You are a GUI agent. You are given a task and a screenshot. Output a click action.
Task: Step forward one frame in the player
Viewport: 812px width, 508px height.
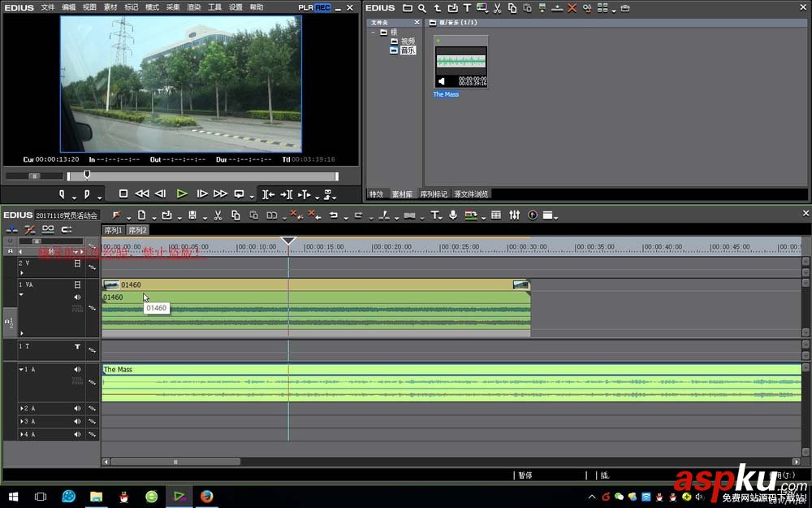tap(202, 194)
